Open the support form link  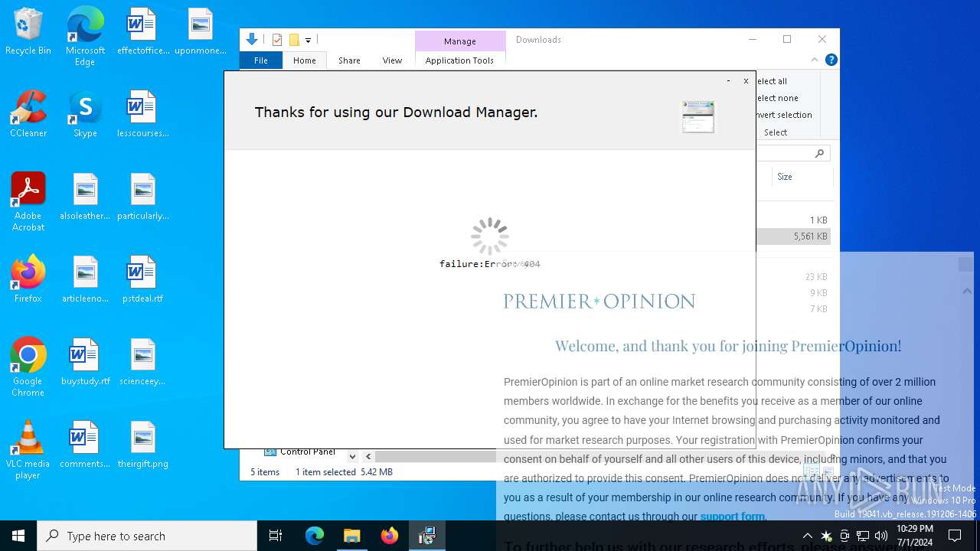[732, 517]
